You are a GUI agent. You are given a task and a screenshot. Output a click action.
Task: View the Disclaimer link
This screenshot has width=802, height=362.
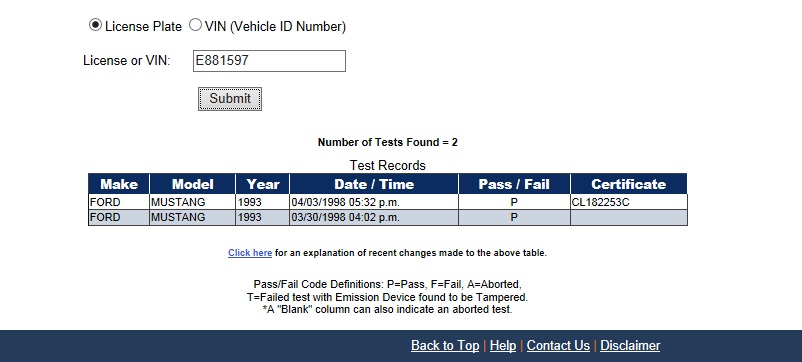point(630,346)
